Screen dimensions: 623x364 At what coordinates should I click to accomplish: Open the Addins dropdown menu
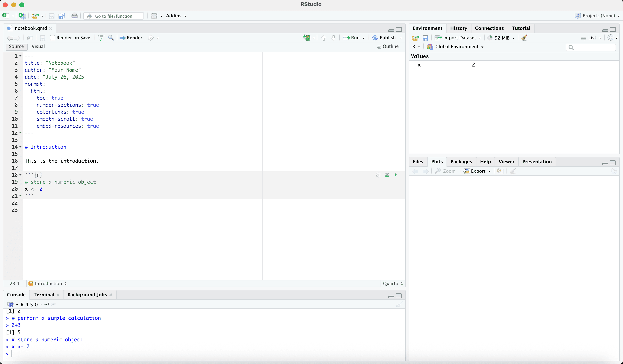(x=176, y=16)
